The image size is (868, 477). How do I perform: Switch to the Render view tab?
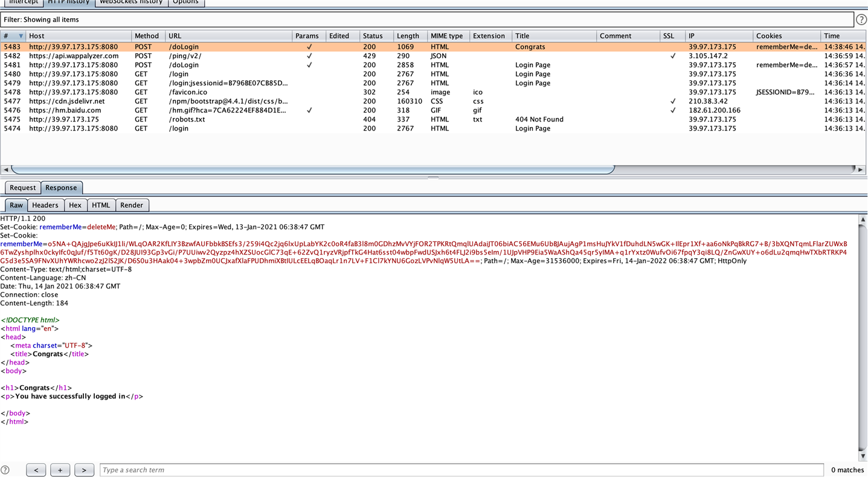(x=132, y=205)
